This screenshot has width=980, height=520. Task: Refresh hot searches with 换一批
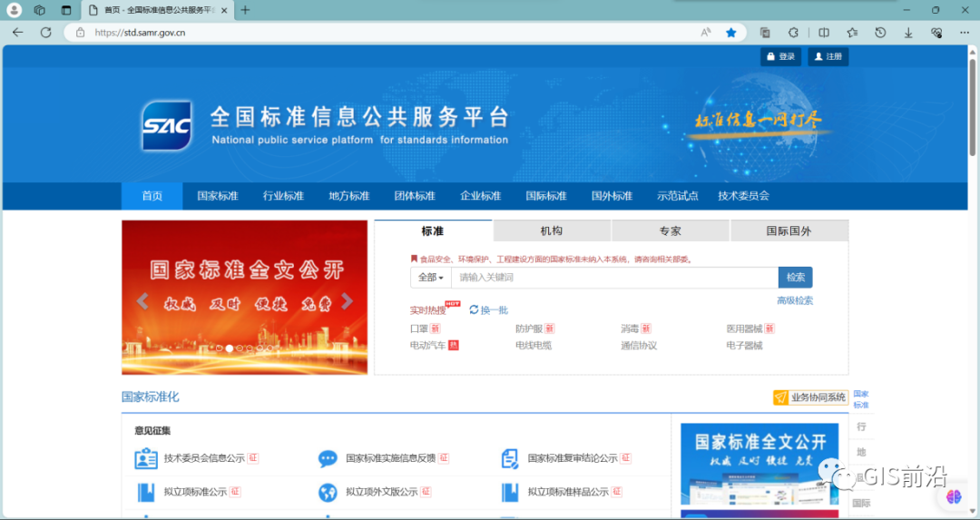[x=489, y=310]
